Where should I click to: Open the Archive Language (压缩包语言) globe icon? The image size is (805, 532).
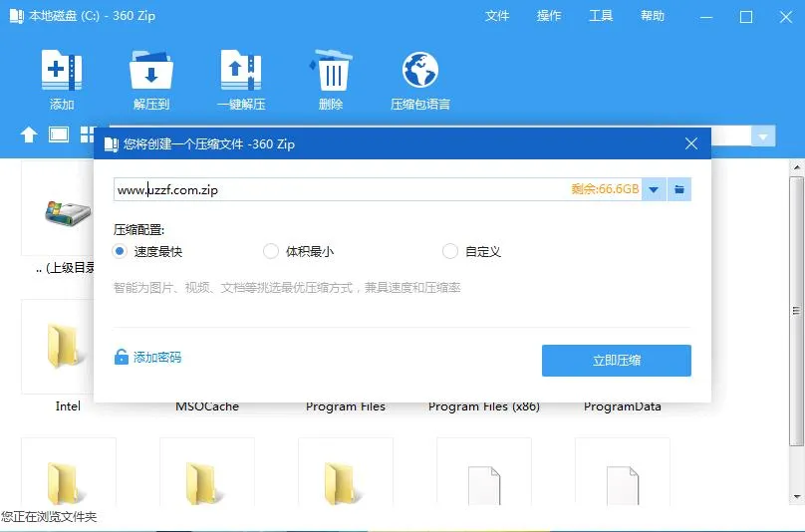420,71
